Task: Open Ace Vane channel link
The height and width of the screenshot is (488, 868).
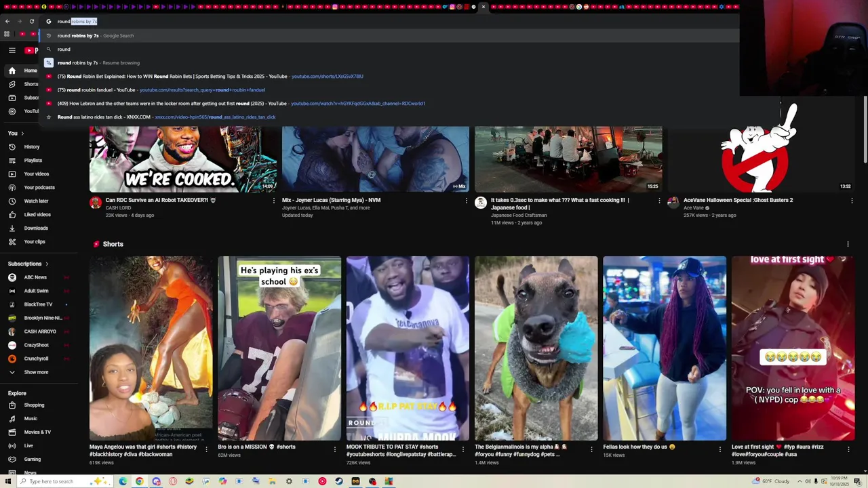Action: (x=694, y=208)
